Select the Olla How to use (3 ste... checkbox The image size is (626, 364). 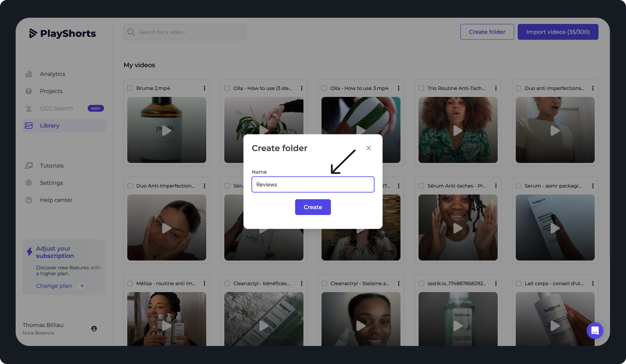227,88
